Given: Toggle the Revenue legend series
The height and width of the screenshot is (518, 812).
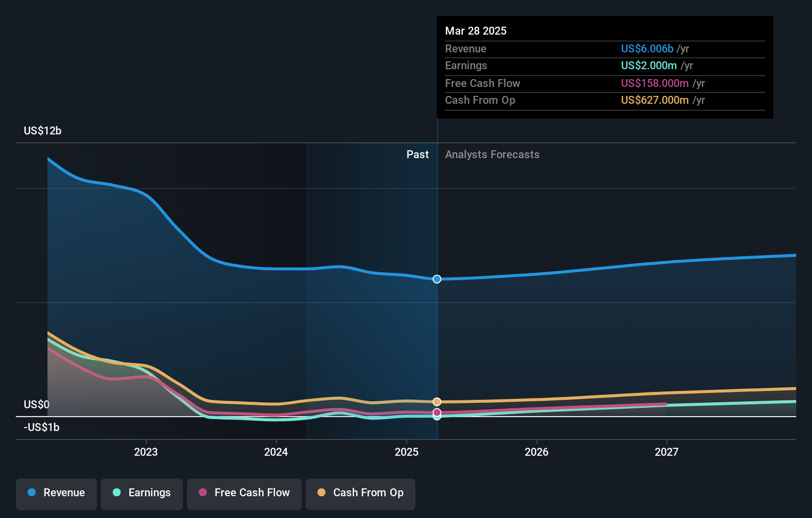Looking at the screenshot, I should click(x=56, y=493).
